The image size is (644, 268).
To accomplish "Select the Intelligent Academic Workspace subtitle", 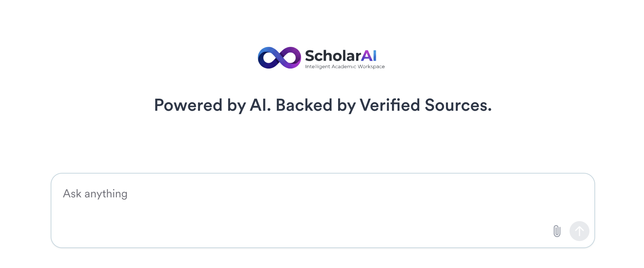I will point(345,66).
